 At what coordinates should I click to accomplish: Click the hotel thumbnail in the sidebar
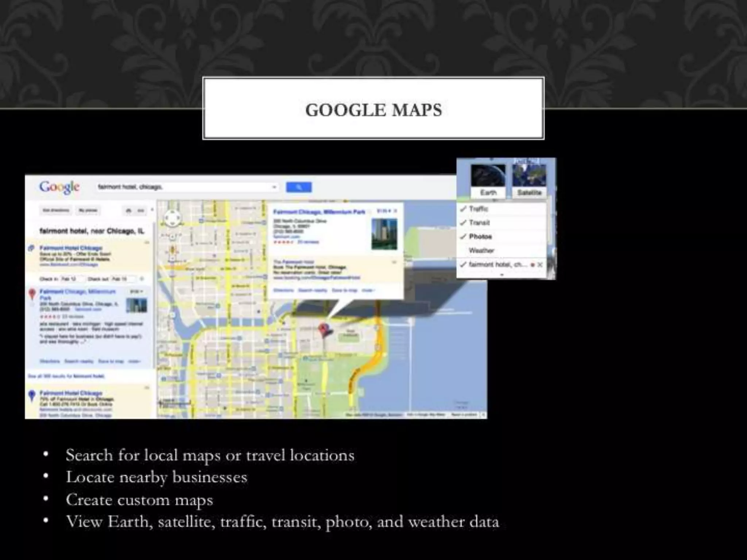pos(136,305)
